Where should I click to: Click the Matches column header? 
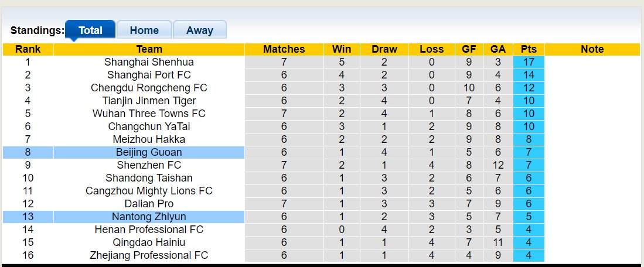(x=284, y=49)
